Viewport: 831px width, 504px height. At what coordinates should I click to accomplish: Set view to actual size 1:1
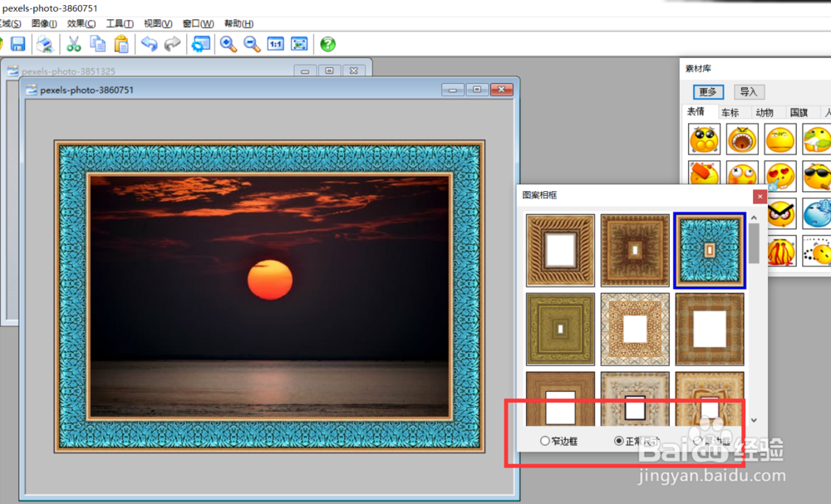click(276, 44)
